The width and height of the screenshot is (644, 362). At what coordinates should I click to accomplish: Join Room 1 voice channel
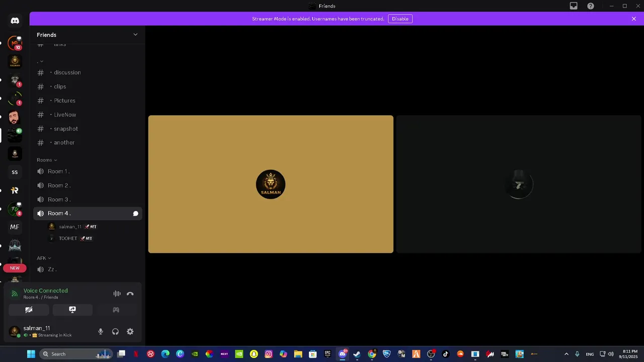[x=88, y=171]
